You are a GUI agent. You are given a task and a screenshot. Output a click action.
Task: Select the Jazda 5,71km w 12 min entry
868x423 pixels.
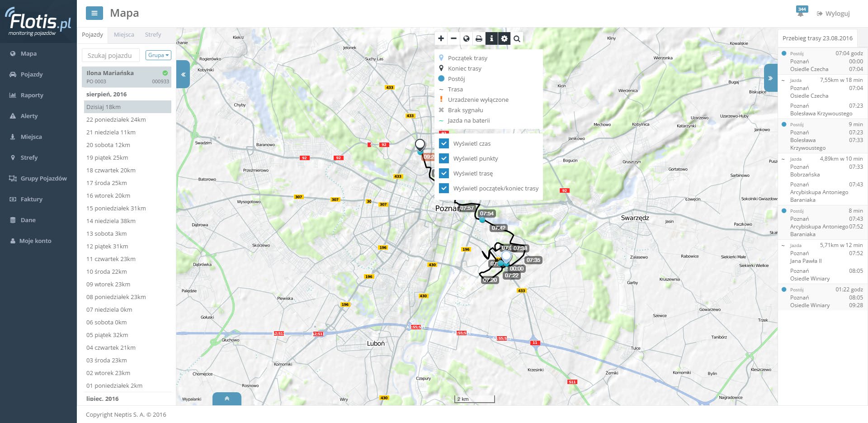(823, 261)
